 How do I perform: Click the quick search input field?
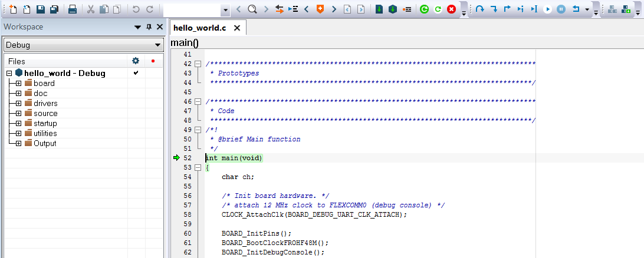coord(192,10)
